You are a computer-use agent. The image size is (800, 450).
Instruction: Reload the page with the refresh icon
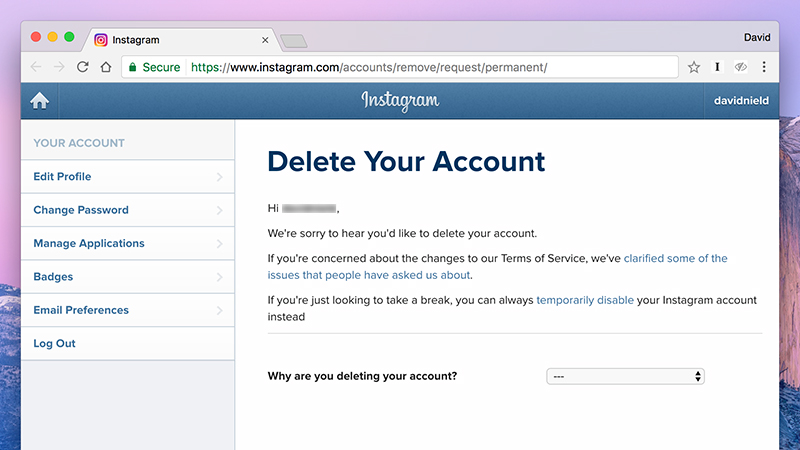click(83, 67)
